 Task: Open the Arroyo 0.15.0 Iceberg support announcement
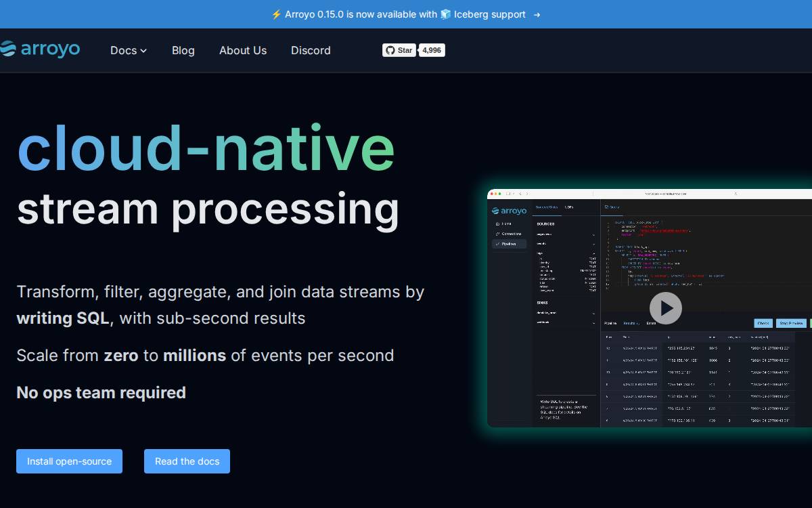click(405, 14)
